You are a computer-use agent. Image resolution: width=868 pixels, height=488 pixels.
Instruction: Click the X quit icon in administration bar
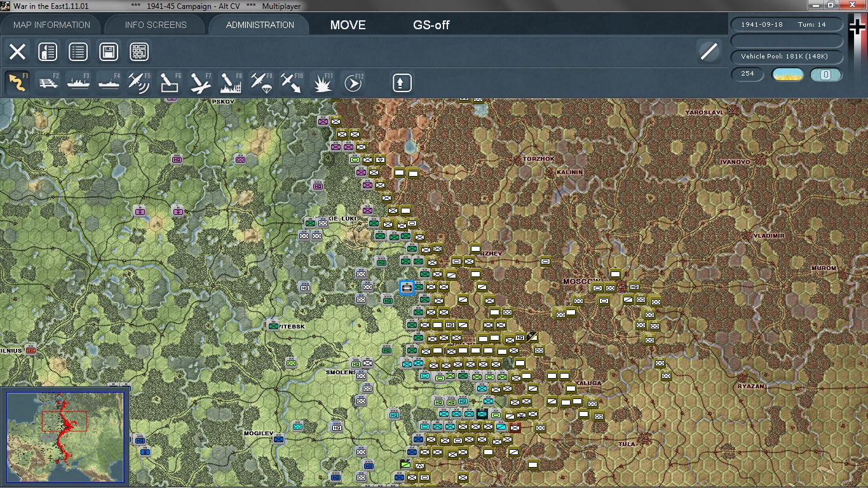click(17, 51)
